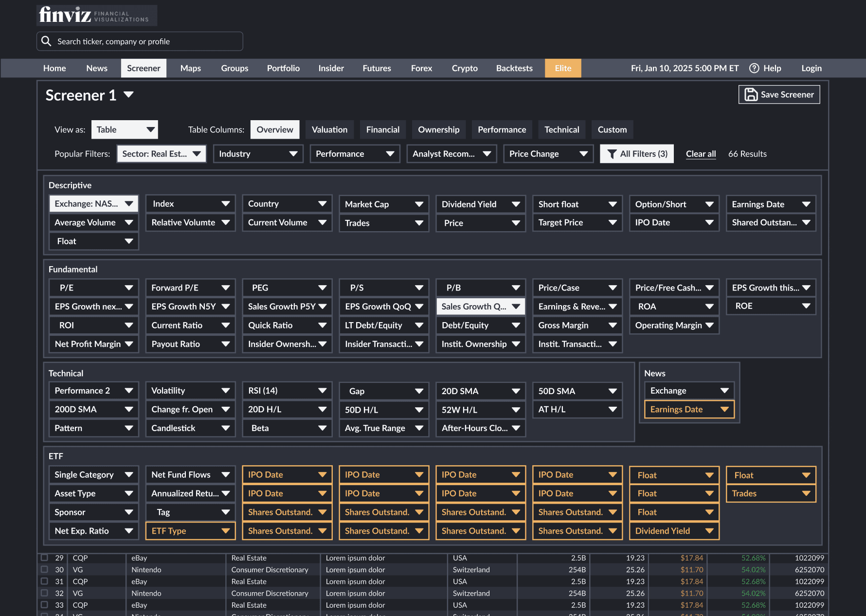Tick the checkbox for row 31
Screen dimensions: 866x616
point(44,581)
